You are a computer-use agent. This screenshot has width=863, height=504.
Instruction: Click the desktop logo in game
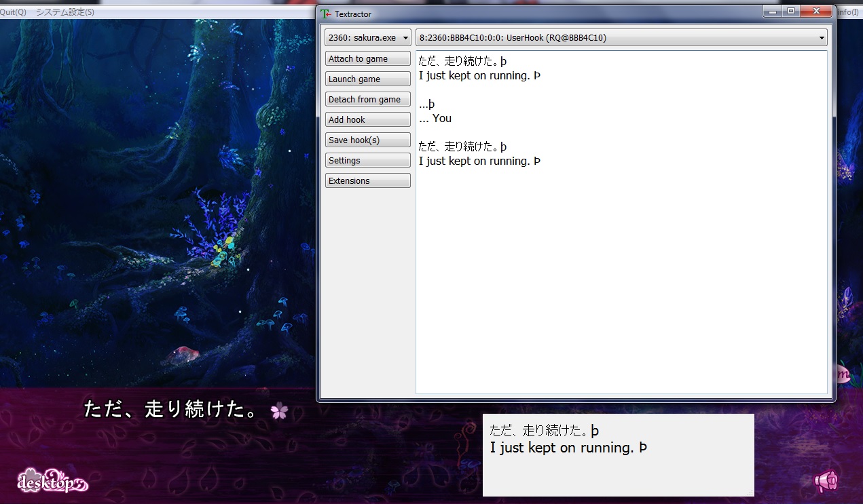tap(52, 480)
